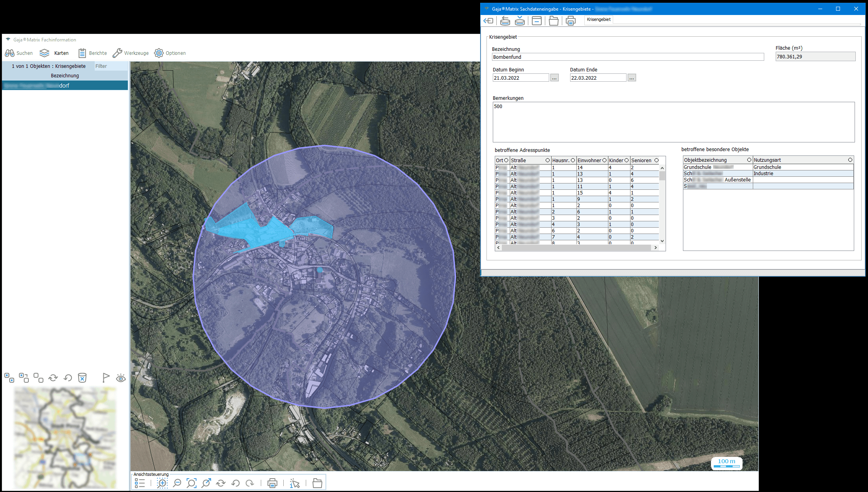
Task: Click the delete selection bin icon
Action: coord(82,378)
